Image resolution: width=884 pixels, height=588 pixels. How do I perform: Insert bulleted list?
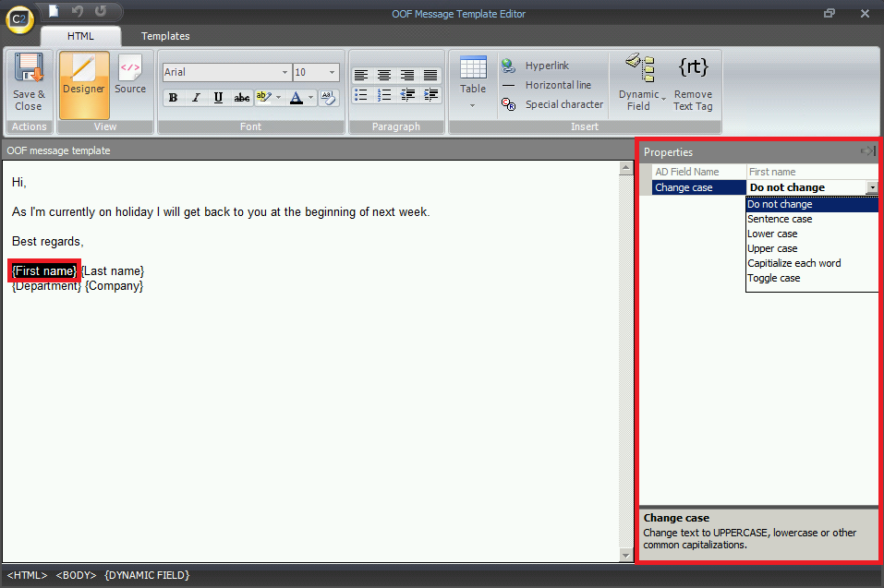tap(361, 95)
